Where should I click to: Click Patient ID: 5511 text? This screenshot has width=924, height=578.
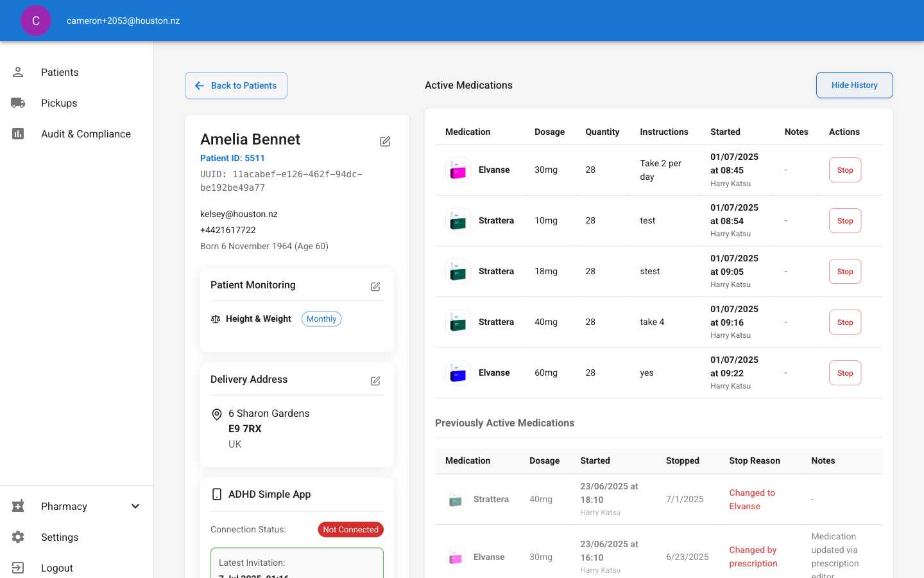[232, 158]
